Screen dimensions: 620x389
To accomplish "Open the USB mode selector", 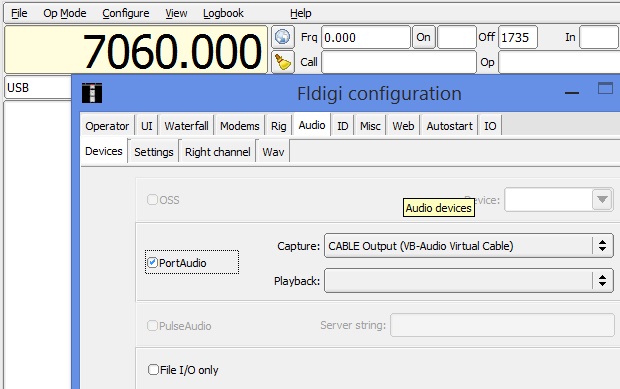I will (38, 88).
